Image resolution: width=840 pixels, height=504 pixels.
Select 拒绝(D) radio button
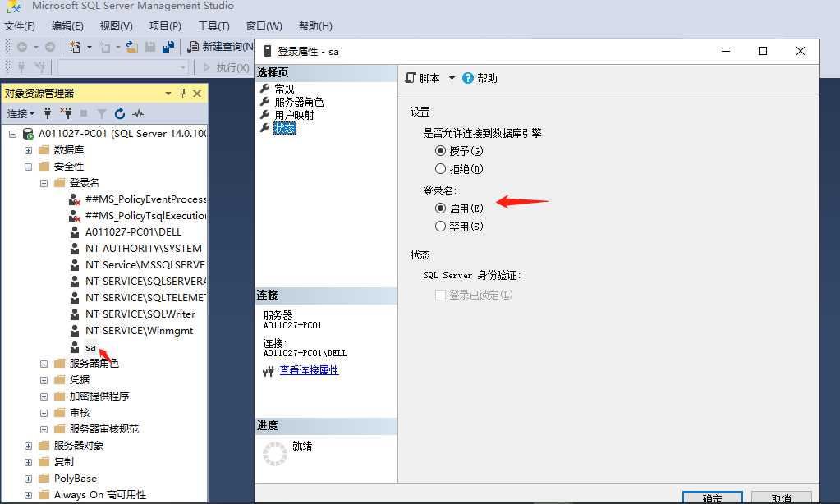(x=440, y=169)
